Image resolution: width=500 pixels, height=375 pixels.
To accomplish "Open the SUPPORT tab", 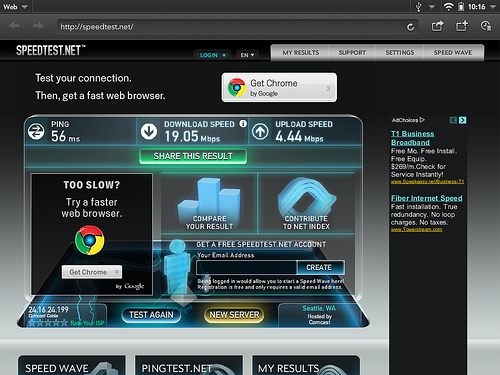I will [x=352, y=53].
